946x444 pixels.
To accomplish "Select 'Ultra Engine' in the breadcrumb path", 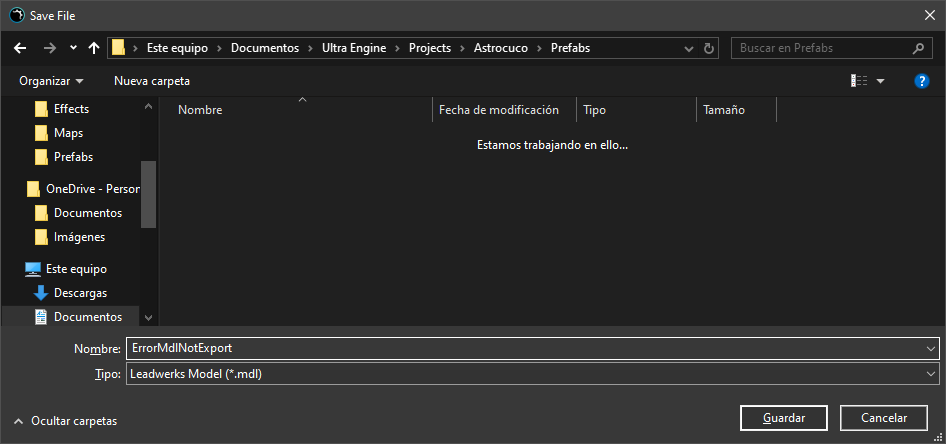I will pos(354,48).
